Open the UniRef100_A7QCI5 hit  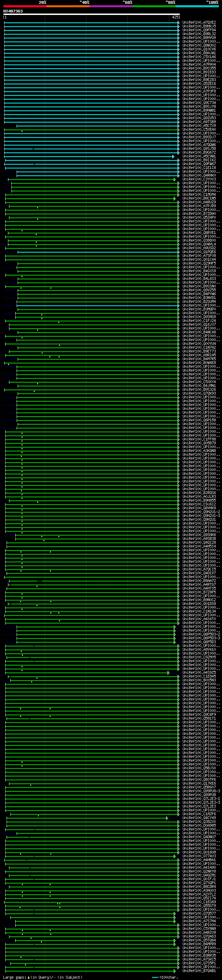point(199,569)
